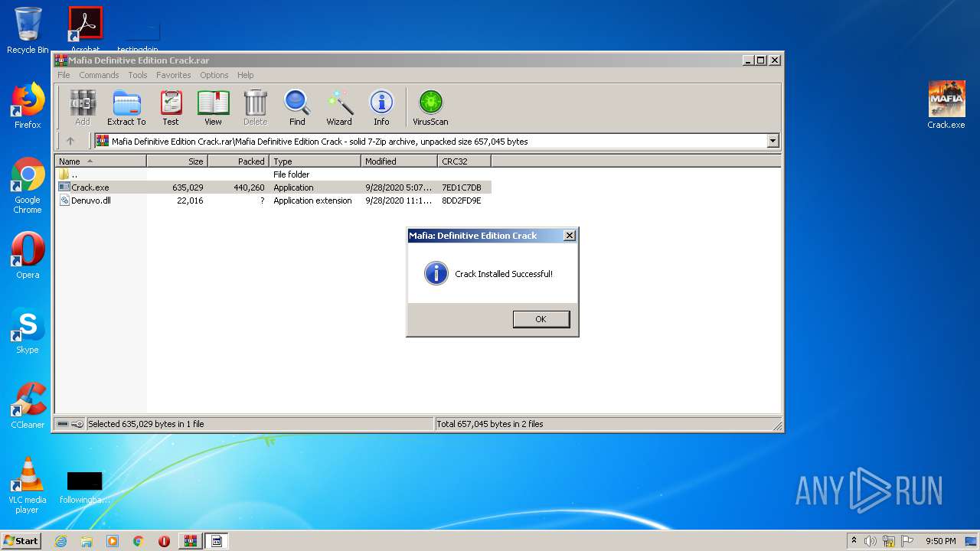Click the volume speaker tray icon

pyautogui.click(x=871, y=541)
